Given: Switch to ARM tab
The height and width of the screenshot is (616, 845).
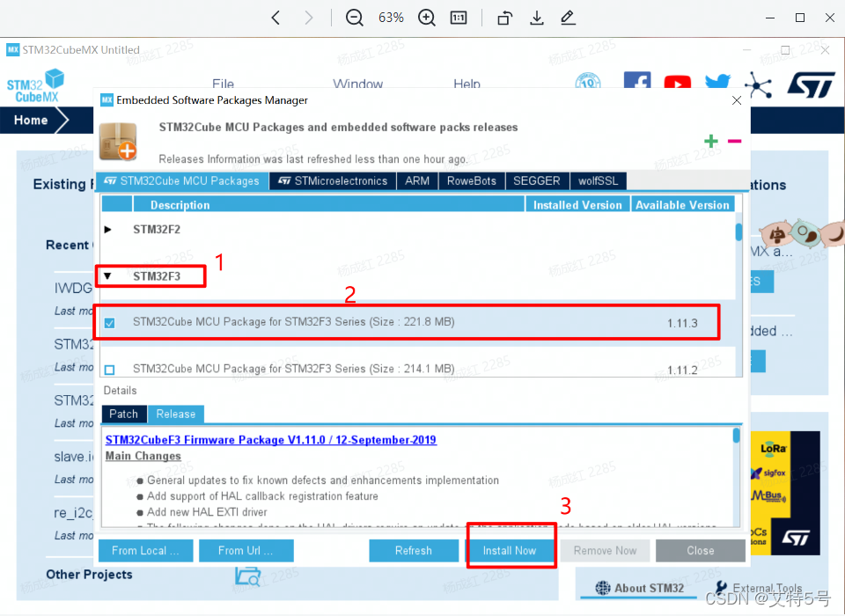Looking at the screenshot, I should pyautogui.click(x=417, y=181).
